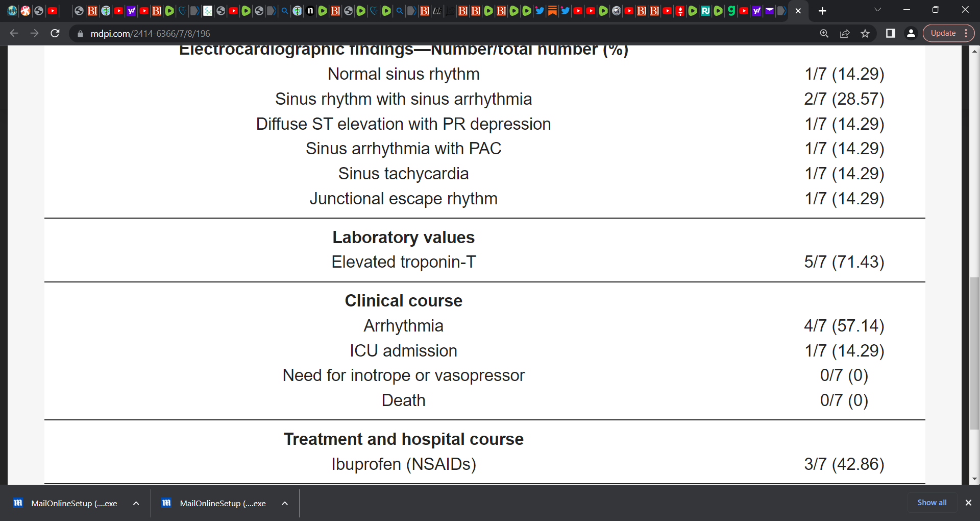Switch to the black 'n' icon tab
Screen dimensions: 980x521
point(310,11)
